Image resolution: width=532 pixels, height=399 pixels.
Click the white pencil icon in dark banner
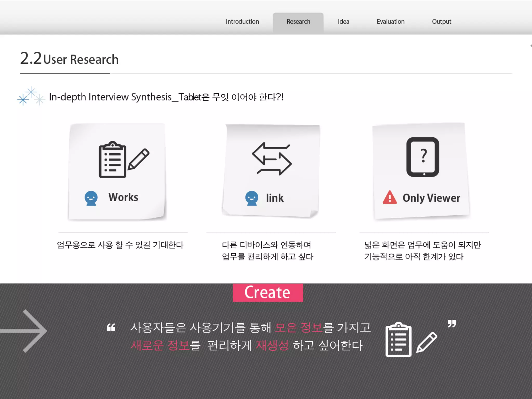[427, 342]
